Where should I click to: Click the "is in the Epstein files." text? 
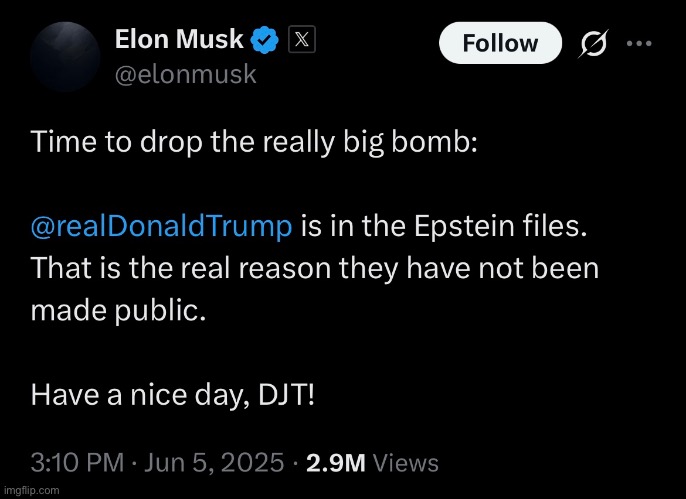[x=443, y=227]
